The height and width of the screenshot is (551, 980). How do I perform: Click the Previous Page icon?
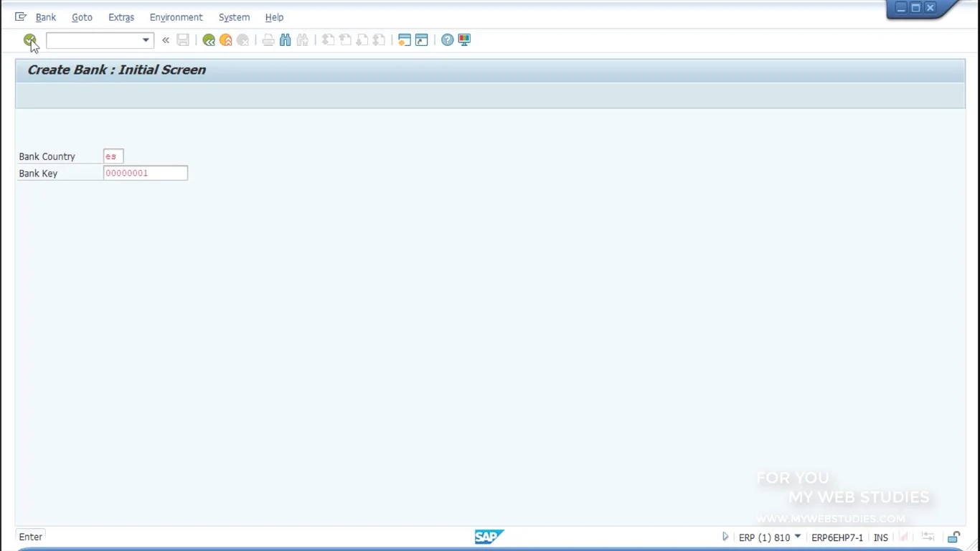click(x=345, y=40)
